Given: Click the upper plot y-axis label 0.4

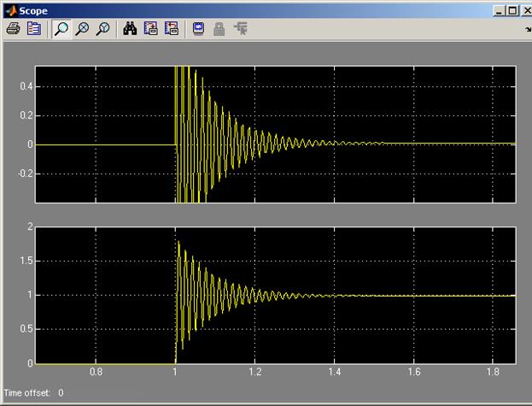Looking at the screenshot, I should 26,86.
